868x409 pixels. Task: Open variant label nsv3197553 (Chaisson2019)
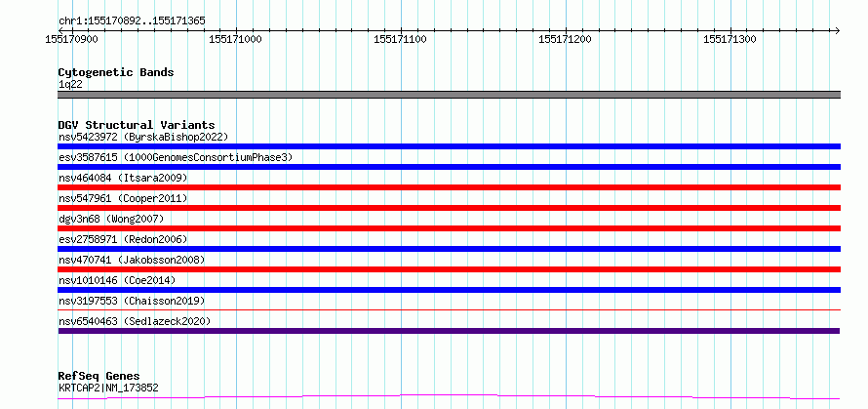coord(132,301)
